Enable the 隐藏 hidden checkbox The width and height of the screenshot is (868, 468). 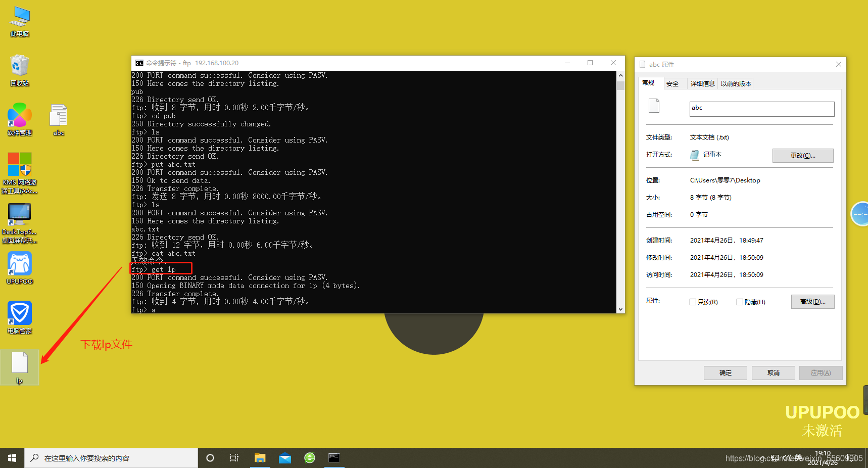tap(740, 302)
